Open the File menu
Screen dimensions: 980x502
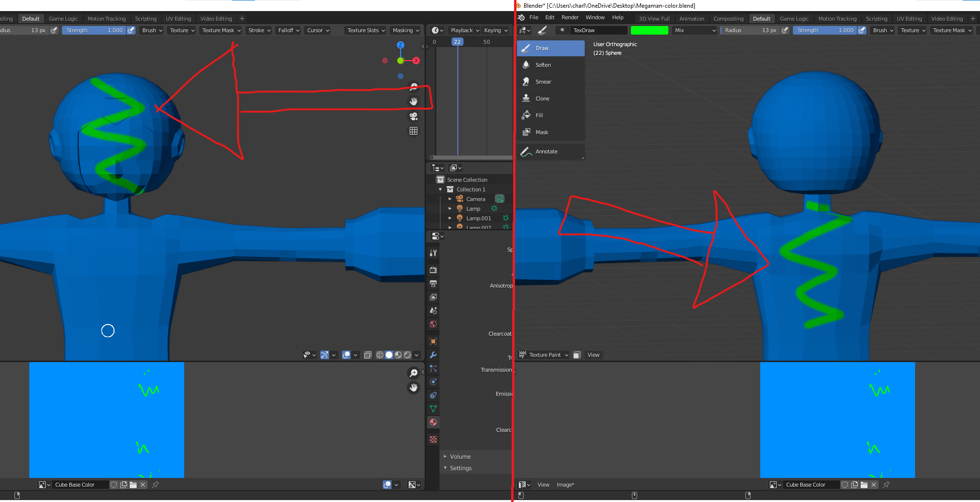(x=534, y=17)
